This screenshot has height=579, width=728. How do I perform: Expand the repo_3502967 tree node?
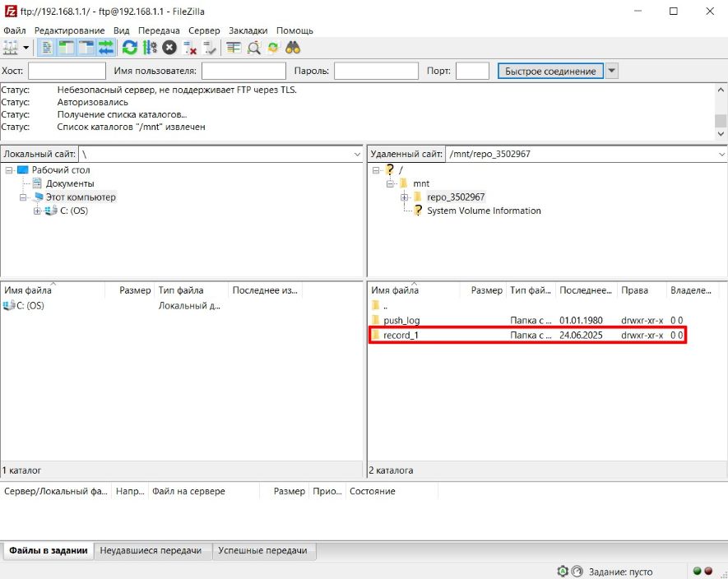pos(405,197)
